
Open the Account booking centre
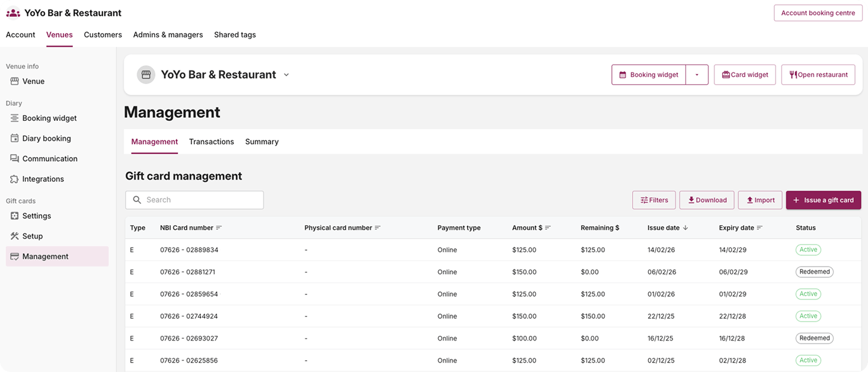point(818,12)
